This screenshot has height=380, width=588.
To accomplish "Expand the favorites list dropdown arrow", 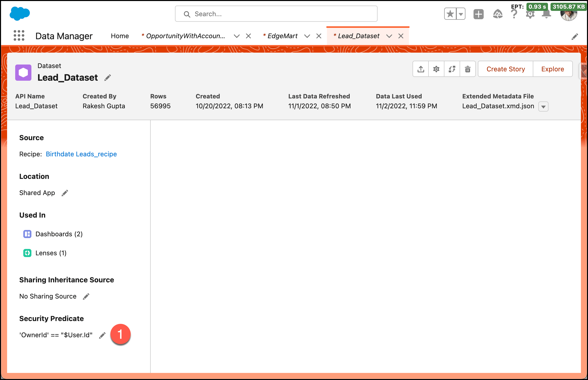I will [461, 14].
